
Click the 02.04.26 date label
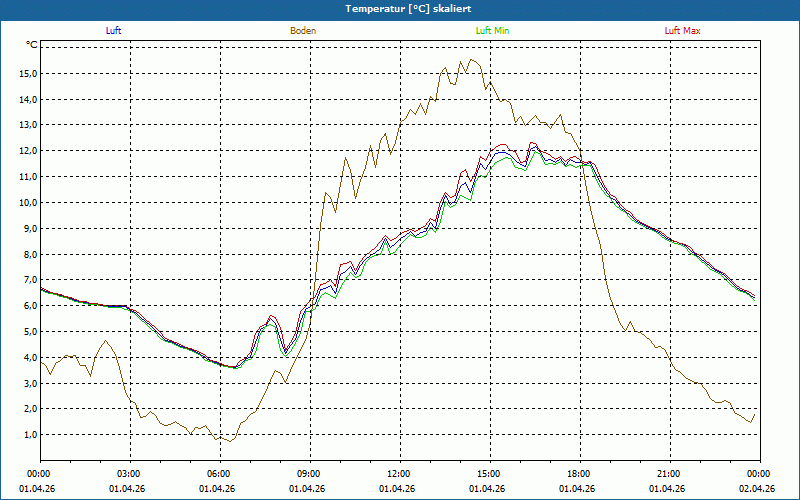(x=757, y=489)
